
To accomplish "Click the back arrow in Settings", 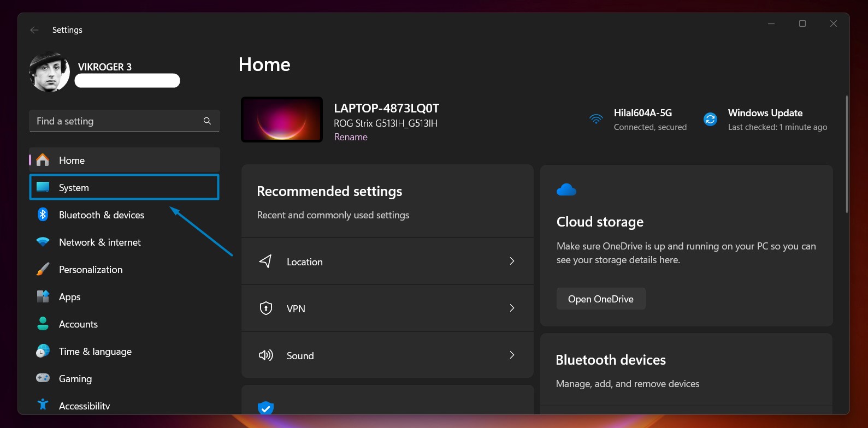I will point(34,30).
